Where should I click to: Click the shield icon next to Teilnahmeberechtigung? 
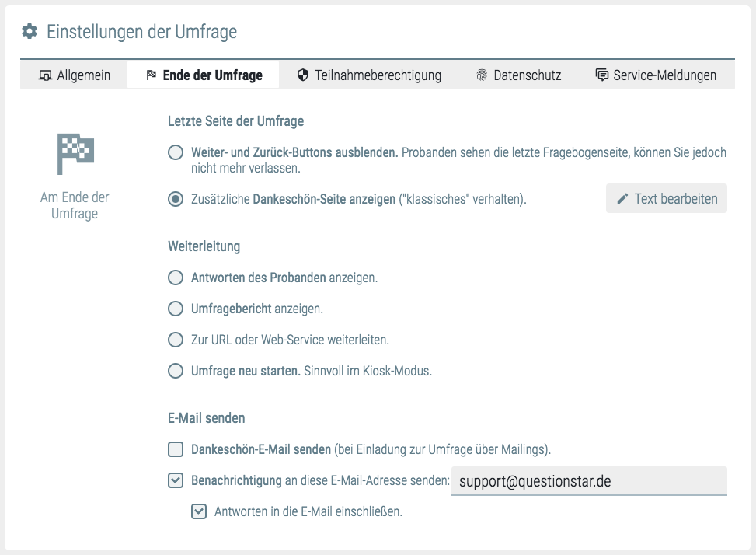(x=303, y=75)
